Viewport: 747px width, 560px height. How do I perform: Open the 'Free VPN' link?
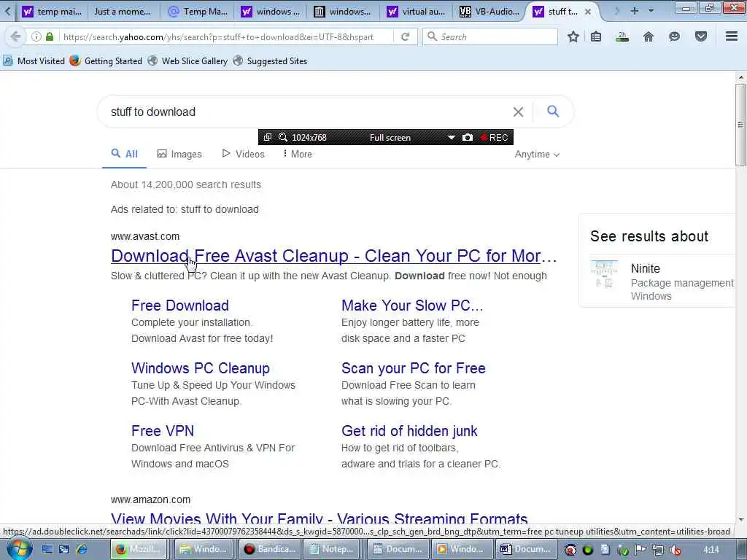pos(163,431)
